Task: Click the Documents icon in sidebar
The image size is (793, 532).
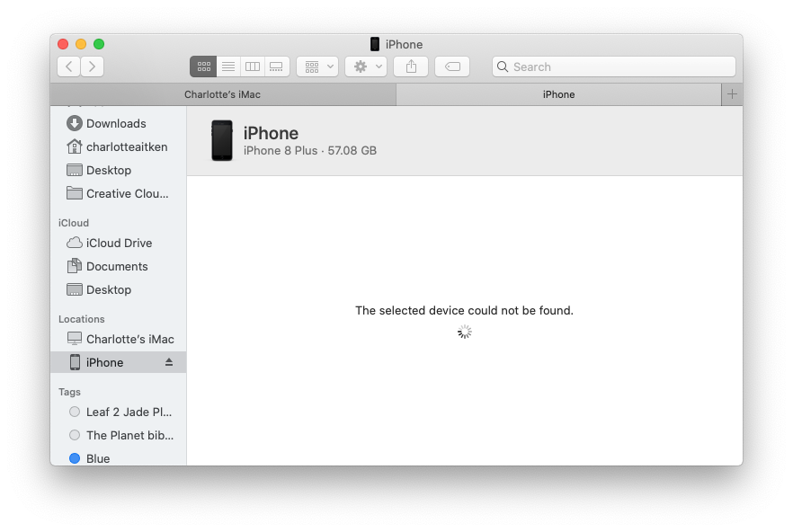Action: 75,265
